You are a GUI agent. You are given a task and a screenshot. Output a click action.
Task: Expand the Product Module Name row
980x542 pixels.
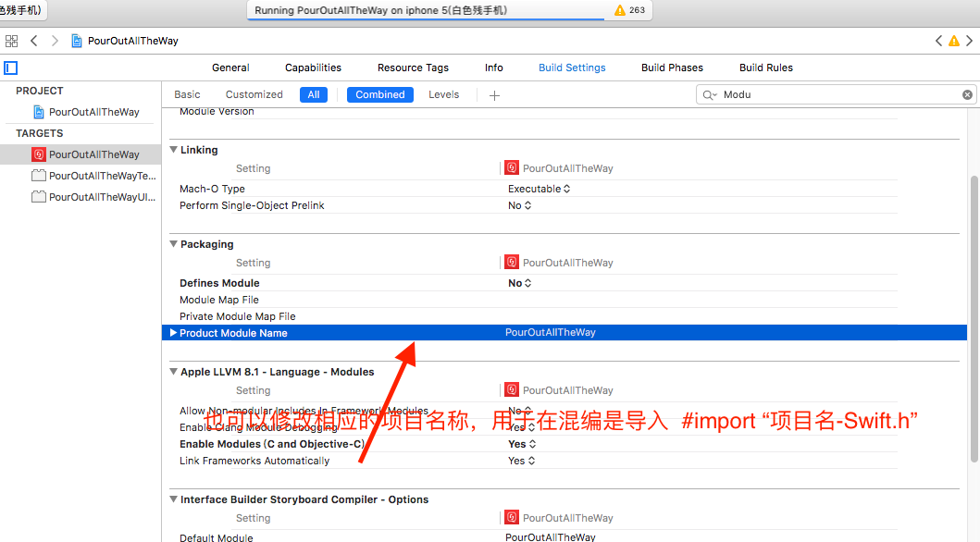click(x=174, y=333)
